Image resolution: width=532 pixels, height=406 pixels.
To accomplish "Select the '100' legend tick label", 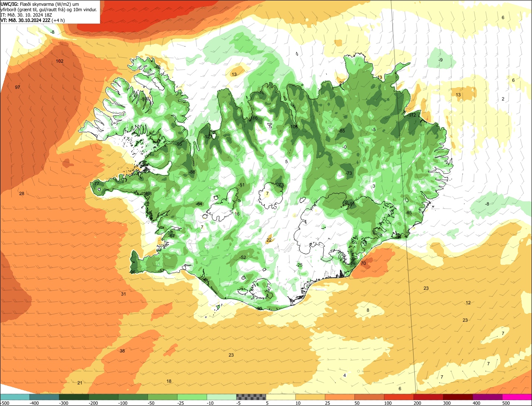I will pos(388,403).
